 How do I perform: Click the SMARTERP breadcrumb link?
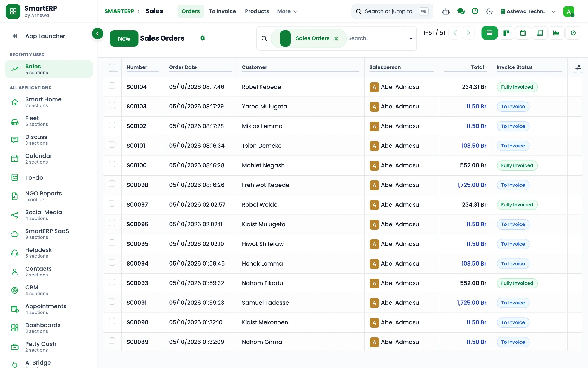coord(119,11)
